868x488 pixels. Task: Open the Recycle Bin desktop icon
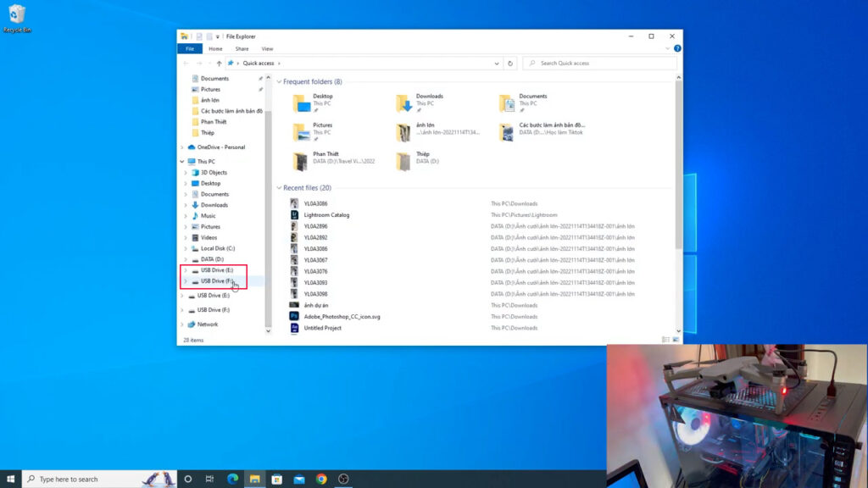pyautogui.click(x=17, y=18)
